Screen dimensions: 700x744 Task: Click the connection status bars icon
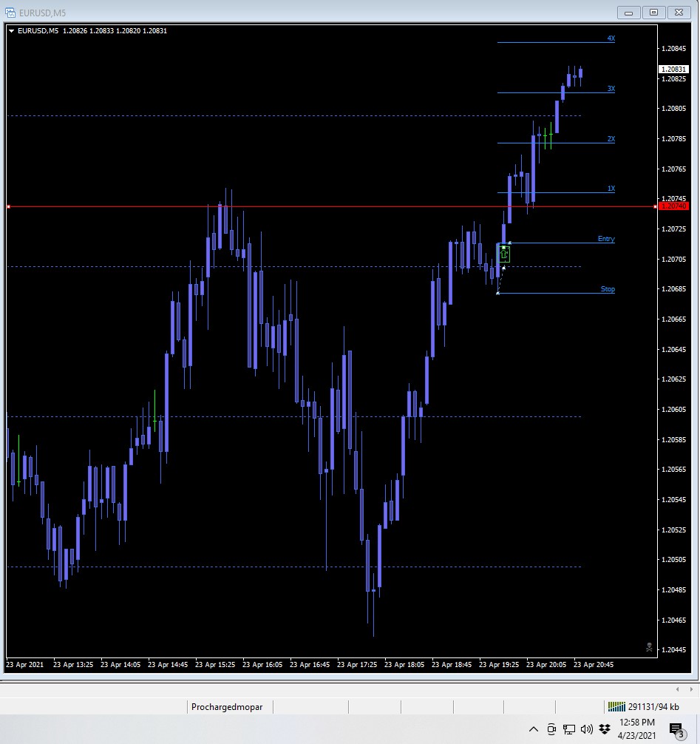(x=616, y=707)
